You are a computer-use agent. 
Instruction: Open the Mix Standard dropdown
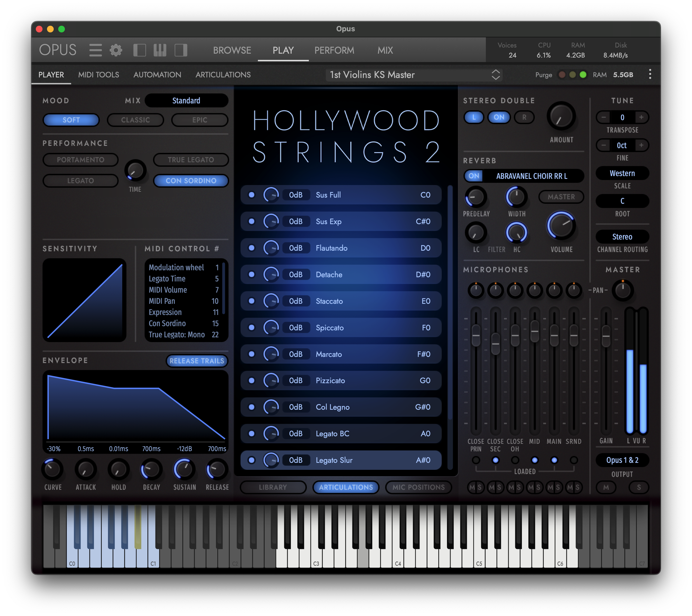point(186,101)
